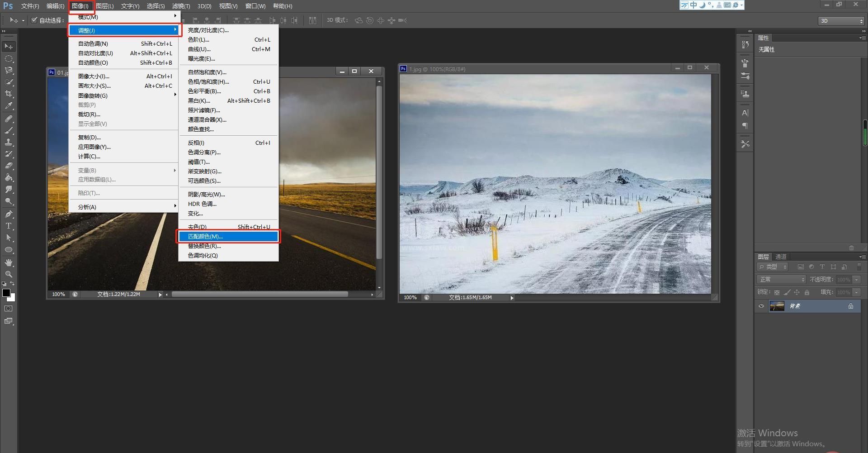Viewport: 868px width, 453px height.
Task: Select the Zoom tool
Action: pyautogui.click(x=9, y=274)
